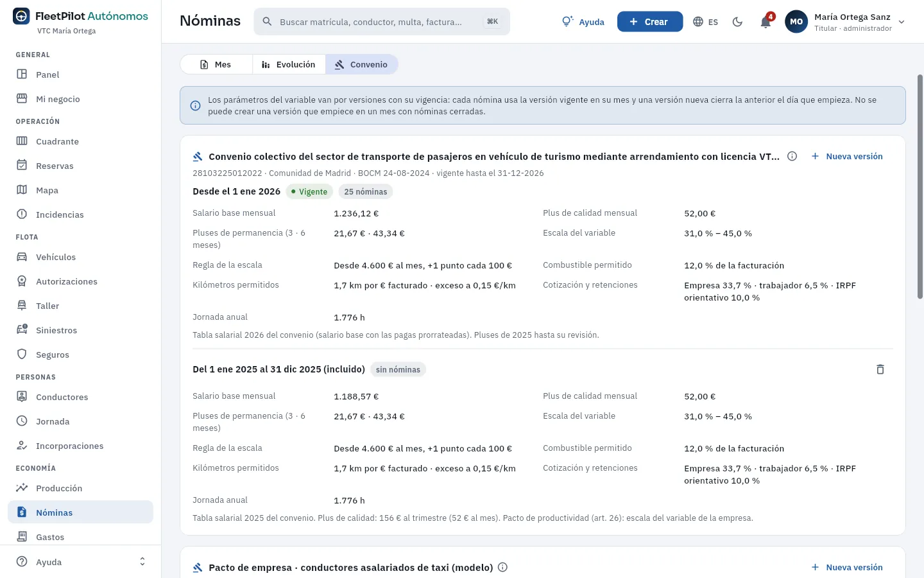Click the Autorizaciones badge icon

tap(22, 281)
